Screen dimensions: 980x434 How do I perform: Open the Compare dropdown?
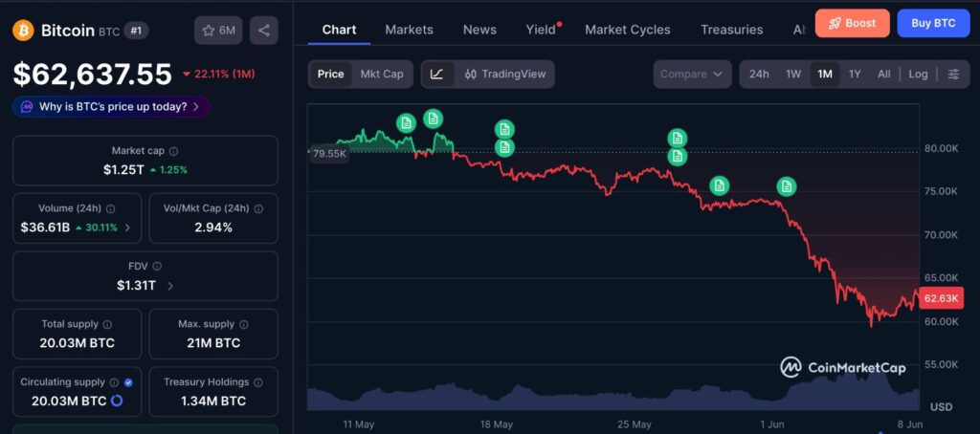coord(693,74)
